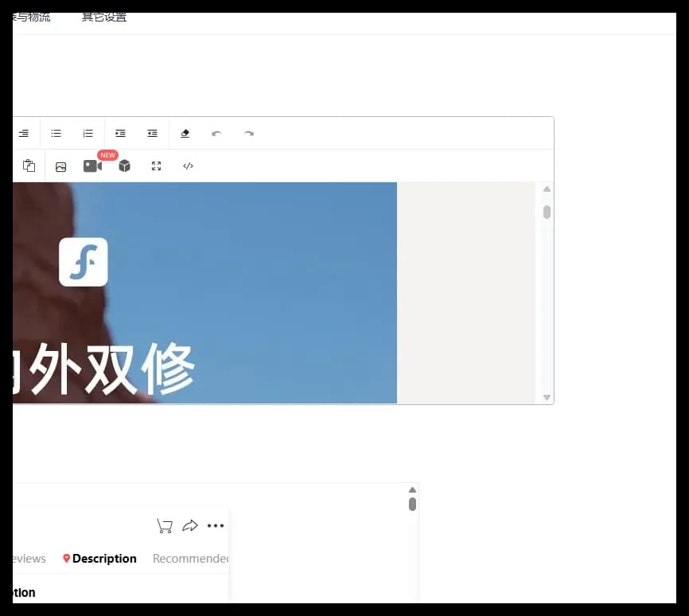
Task: Open the Recommended tab in preview
Action: 191,559
